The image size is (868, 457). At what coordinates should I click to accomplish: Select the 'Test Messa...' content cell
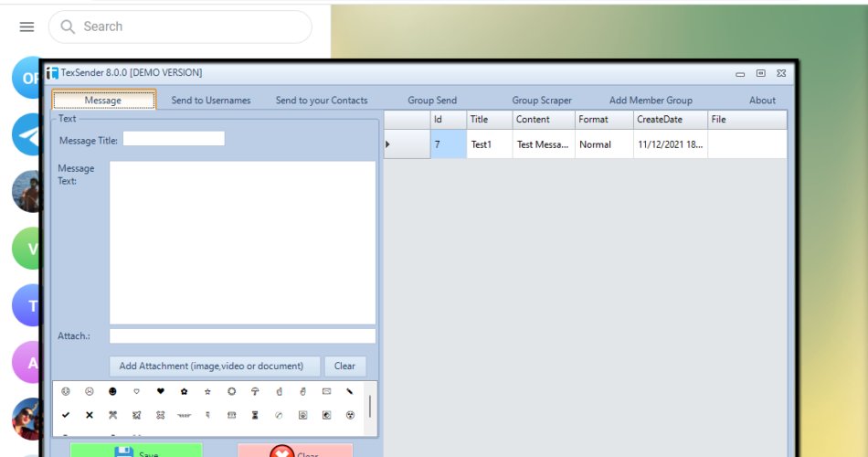coord(544,144)
